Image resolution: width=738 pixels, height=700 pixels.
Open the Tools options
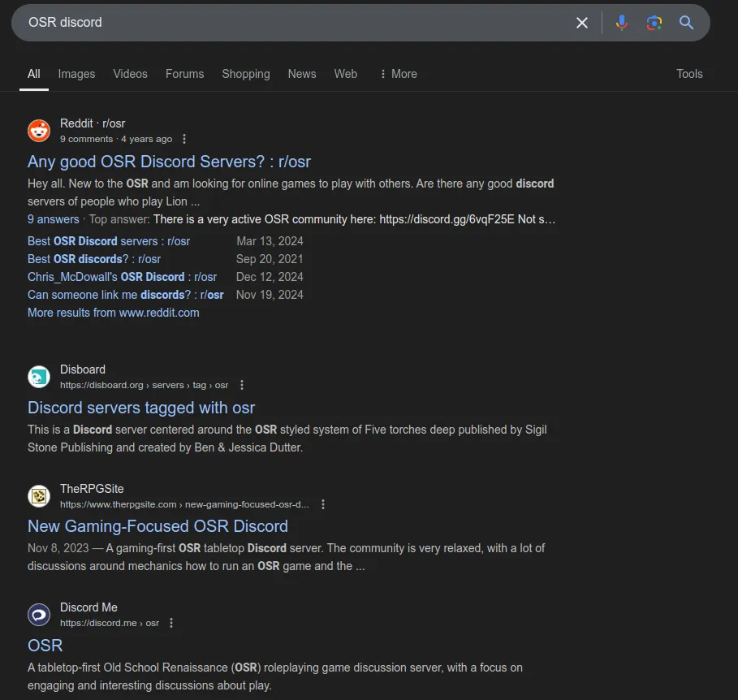point(689,74)
